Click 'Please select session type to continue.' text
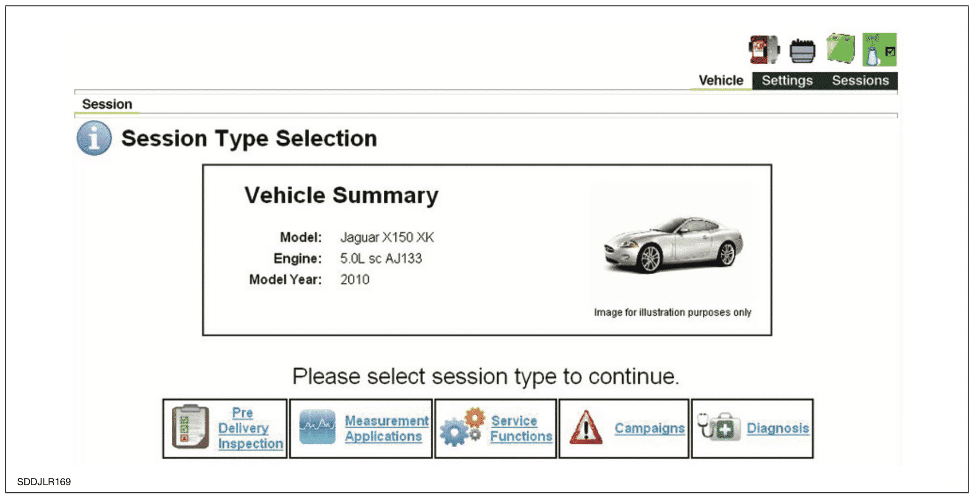The width and height of the screenshot is (980, 504). click(486, 377)
